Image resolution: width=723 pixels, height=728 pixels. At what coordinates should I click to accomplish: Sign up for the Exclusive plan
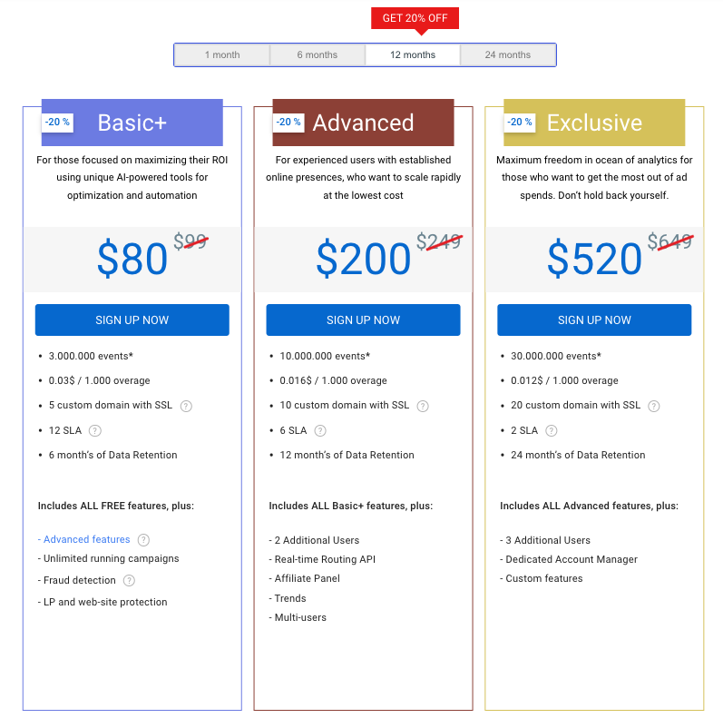point(594,320)
